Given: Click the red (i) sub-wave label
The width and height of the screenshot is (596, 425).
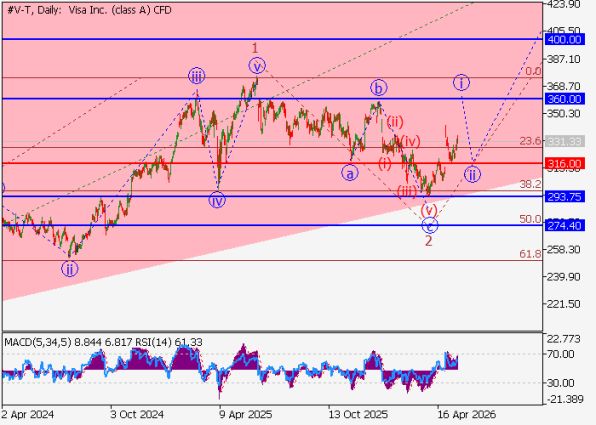Looking at the screenshot, I should 385,164.
